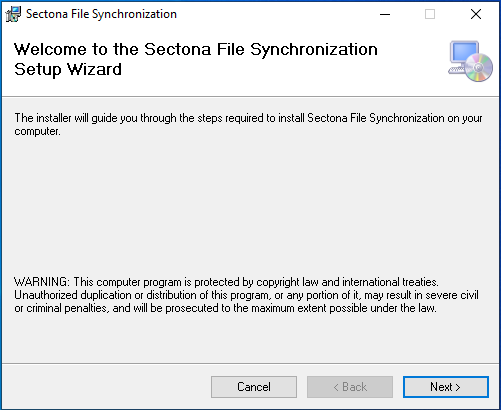The image size is (501, 410).
Task: Click the word WARNING in the notice
Action: click(42, 282)
